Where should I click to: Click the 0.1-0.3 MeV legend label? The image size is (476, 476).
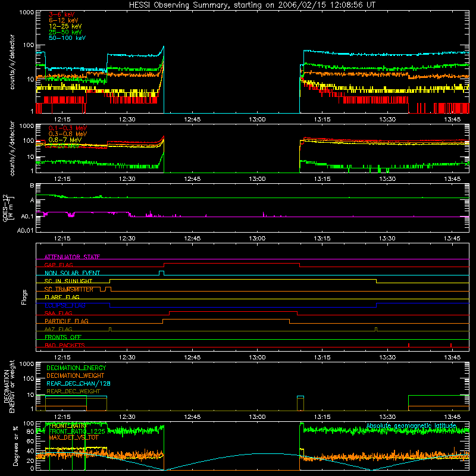point(68,128)
